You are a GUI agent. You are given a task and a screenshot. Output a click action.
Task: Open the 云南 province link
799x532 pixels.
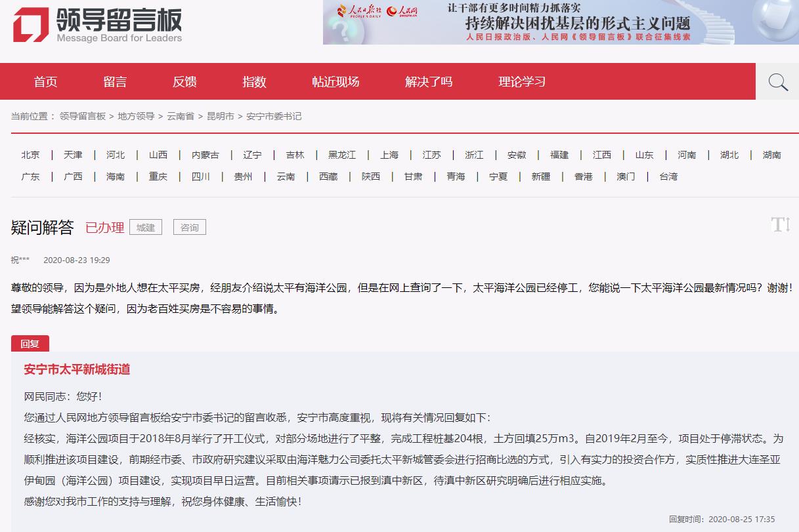coord(286,176)
